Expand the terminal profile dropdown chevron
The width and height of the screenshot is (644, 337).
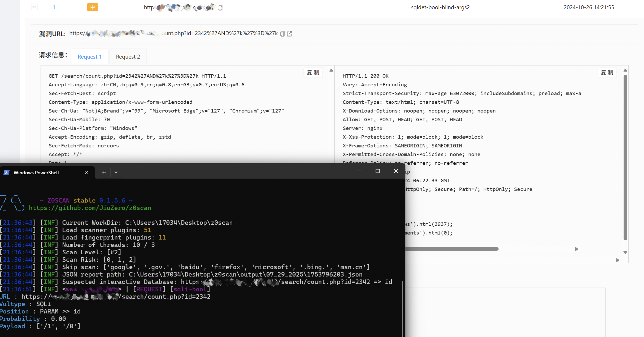point(116,172)
